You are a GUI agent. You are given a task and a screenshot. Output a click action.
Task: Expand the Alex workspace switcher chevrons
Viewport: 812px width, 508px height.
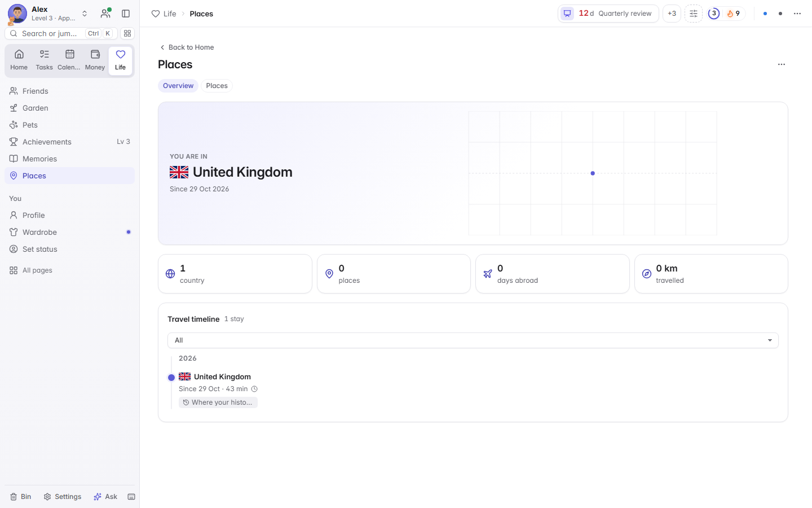coord(85,14)
